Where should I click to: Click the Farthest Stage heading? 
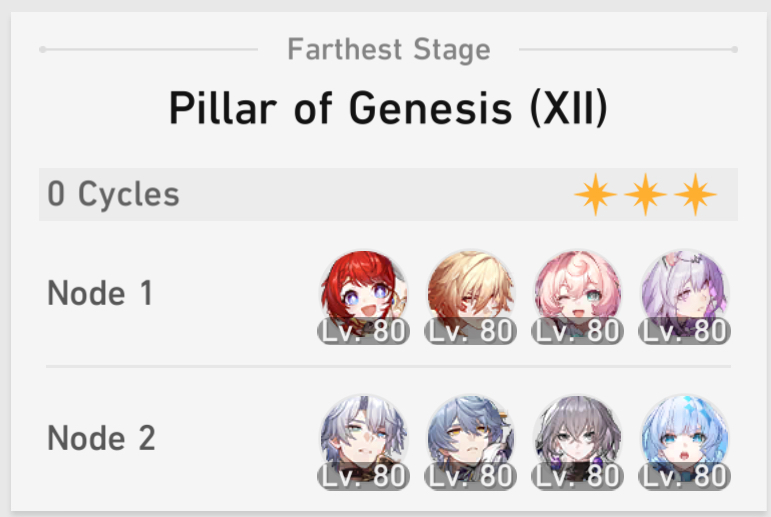(389, 50)
